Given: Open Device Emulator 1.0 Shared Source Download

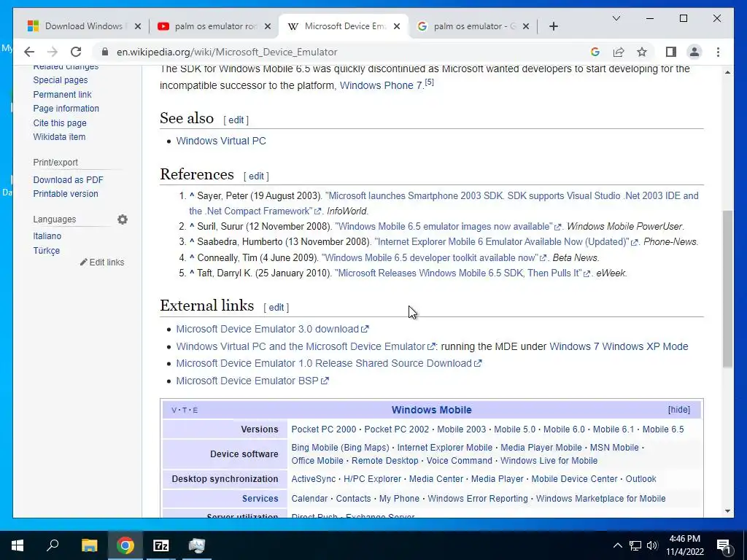Looking at the screenshot, I should click(329, 363).
